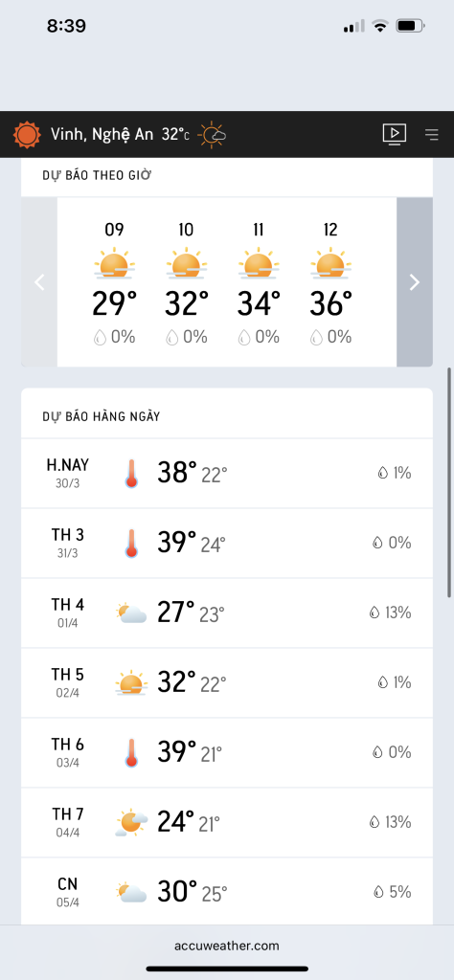Screen dimensions: 454x980
Task: Select the 11 o'clock hourly forecast
Action: coord(259,282)
